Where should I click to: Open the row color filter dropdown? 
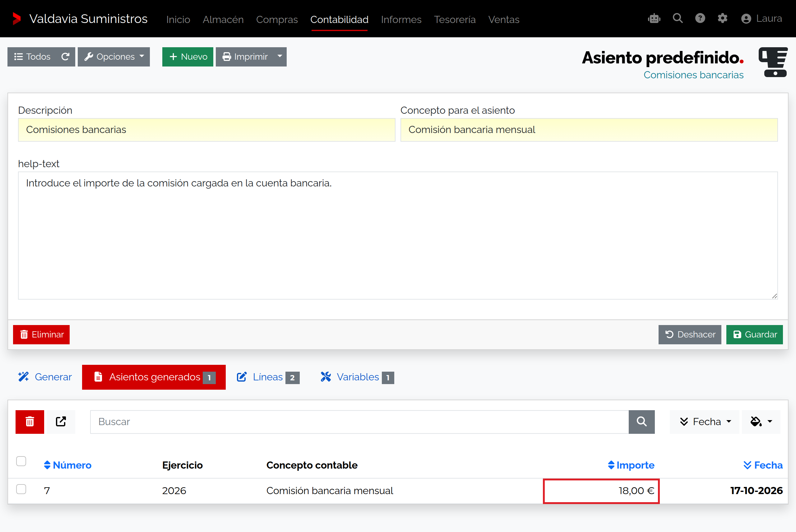761,422
